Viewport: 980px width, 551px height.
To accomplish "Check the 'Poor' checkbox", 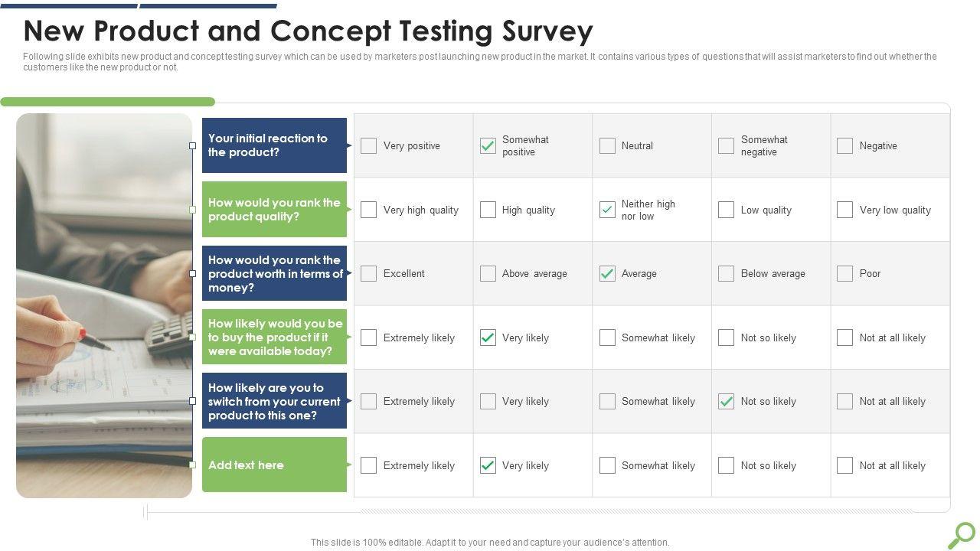I will click(845, 273).
